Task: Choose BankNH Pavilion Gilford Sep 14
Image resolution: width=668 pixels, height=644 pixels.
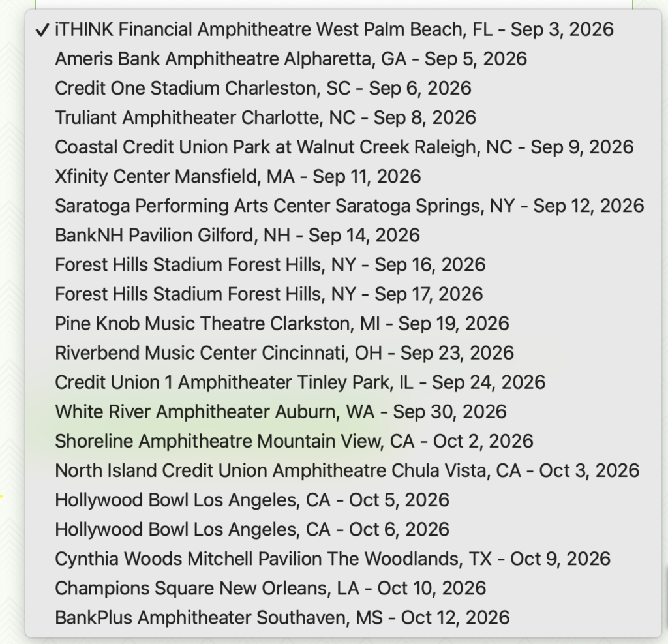Action: [x=343, y=236]
